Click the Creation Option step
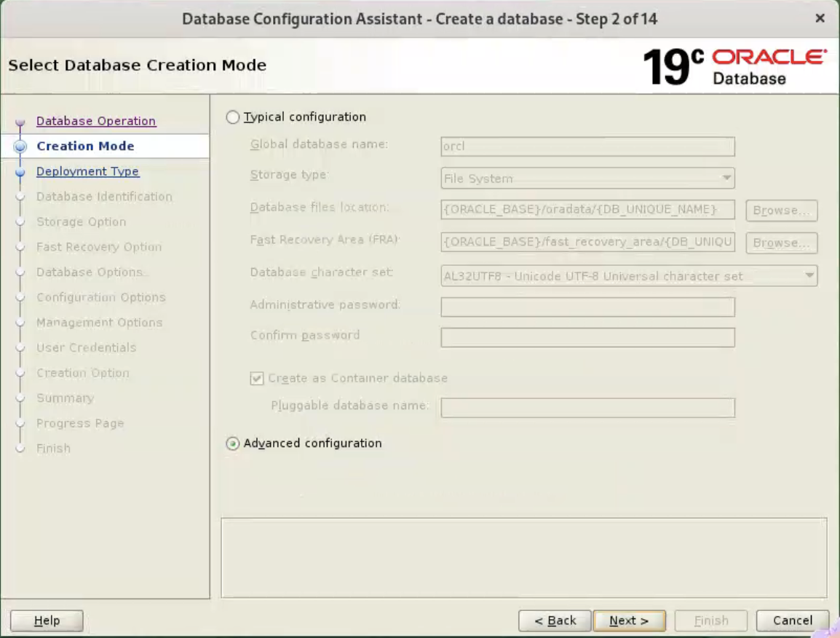 click(82, 373)
